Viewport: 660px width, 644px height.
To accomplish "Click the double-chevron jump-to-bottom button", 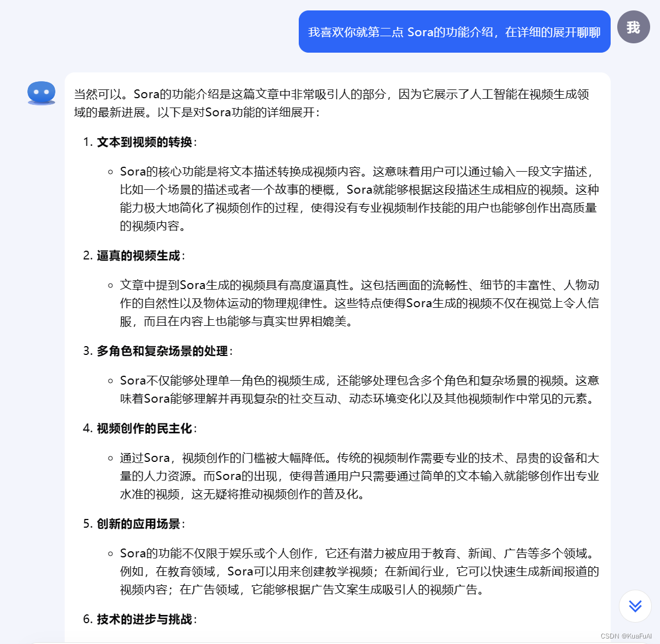I will click(x=635, y=606).
